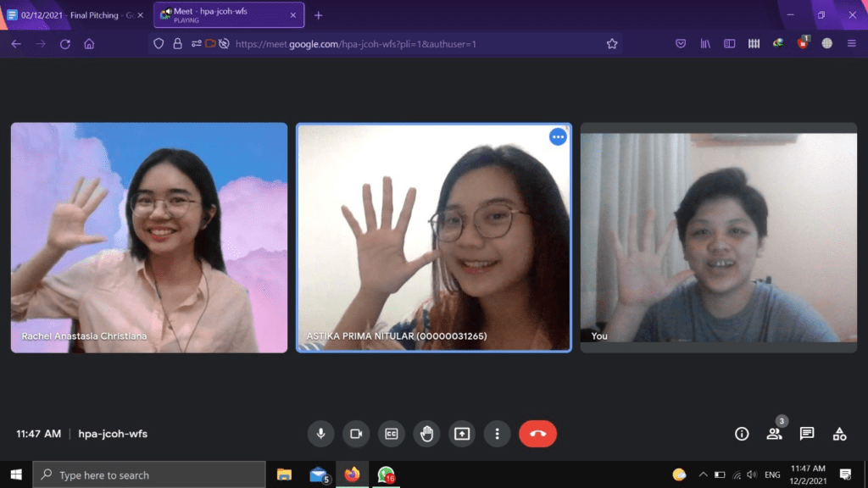Leave the call with the red button
Image resolution: width=868 pixels, height=488 pixels.
coord(537,434)
